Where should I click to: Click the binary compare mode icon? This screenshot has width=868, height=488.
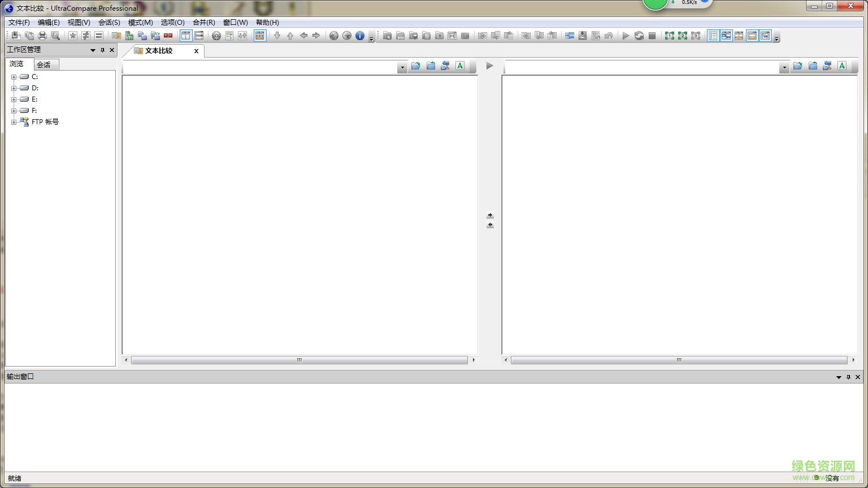tap(129, 36)
